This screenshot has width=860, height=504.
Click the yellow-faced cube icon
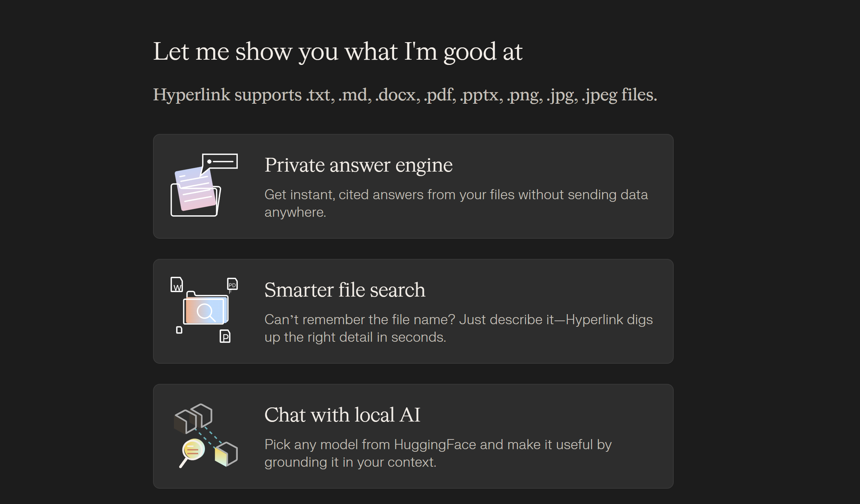[x=226, y=454]
